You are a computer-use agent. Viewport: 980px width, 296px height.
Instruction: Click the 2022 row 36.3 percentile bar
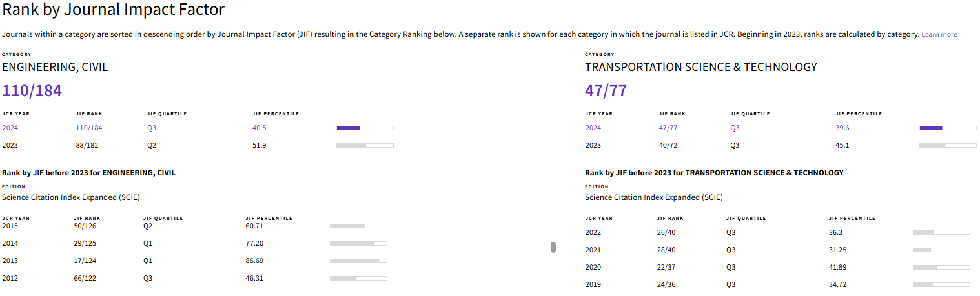click(941, 232)
